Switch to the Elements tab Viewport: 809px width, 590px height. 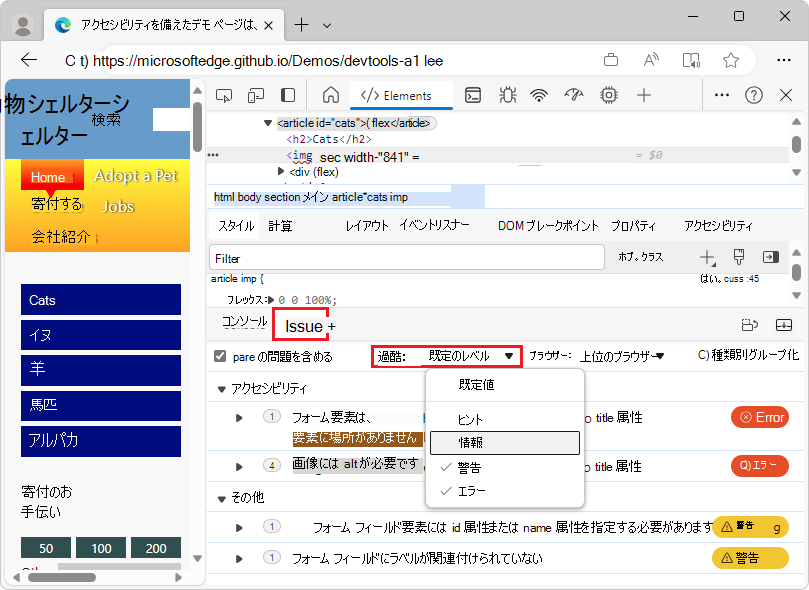(x=395, y=94)
